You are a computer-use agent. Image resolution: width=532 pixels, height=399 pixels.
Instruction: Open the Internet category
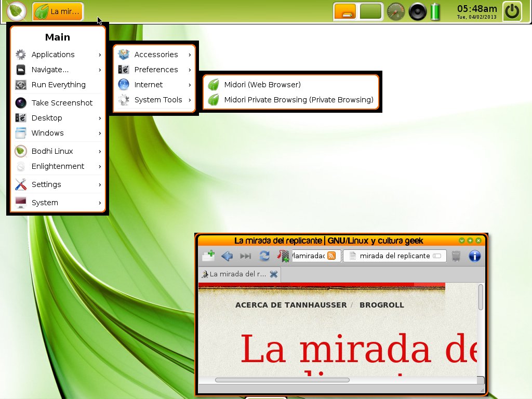pos(154,85)
